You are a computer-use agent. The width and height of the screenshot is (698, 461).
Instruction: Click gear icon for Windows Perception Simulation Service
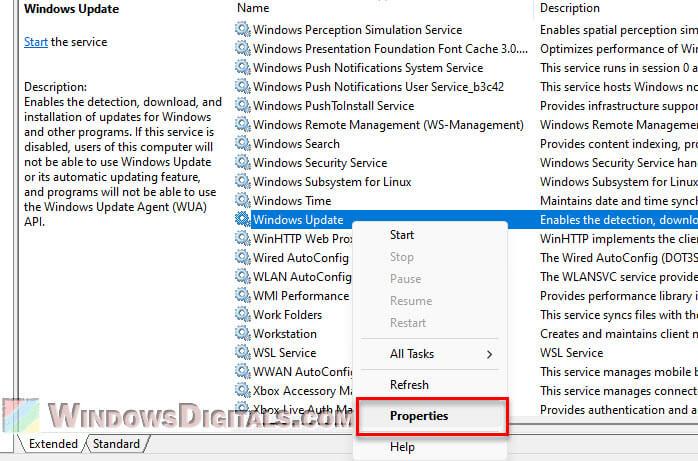(x=243, y=29)
